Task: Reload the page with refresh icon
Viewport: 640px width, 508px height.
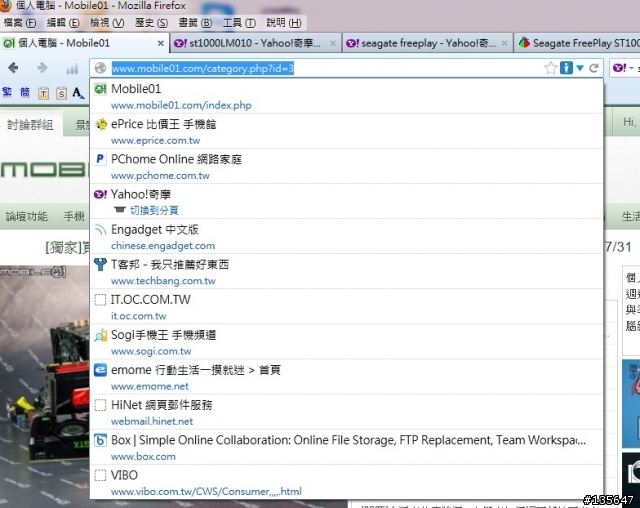Action: point(594,68)
